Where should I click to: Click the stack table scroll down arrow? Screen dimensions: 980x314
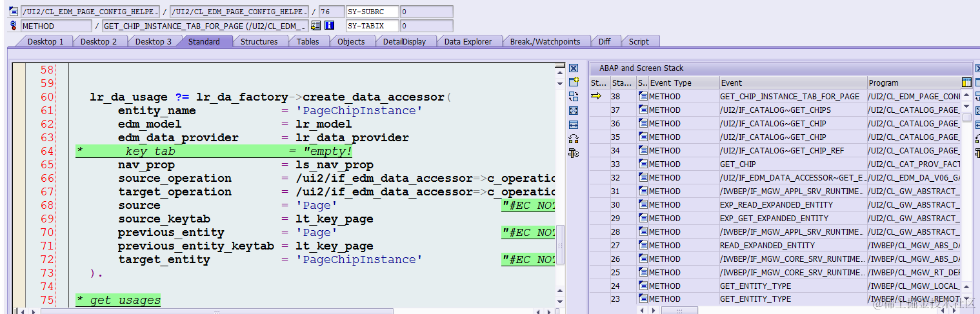[966, 299]
